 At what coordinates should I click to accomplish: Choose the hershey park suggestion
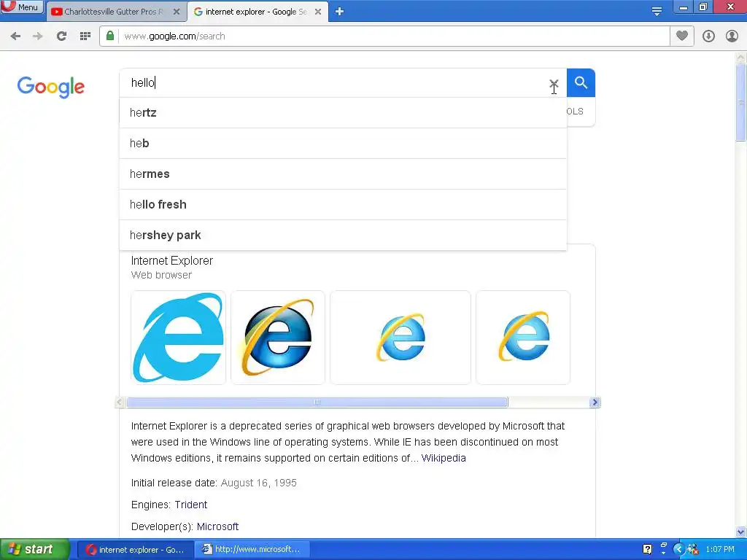(x=343, y=236)
